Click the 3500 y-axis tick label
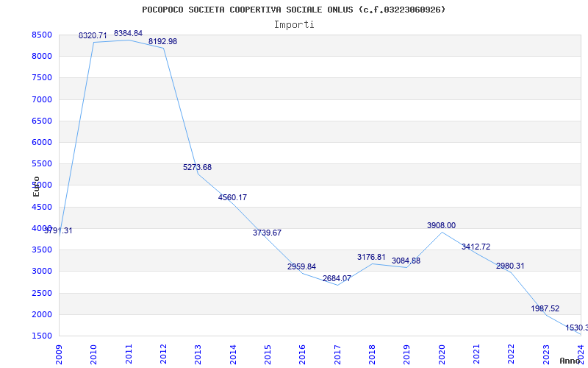This screenshot has height=368, width=588. pos(42,250)
